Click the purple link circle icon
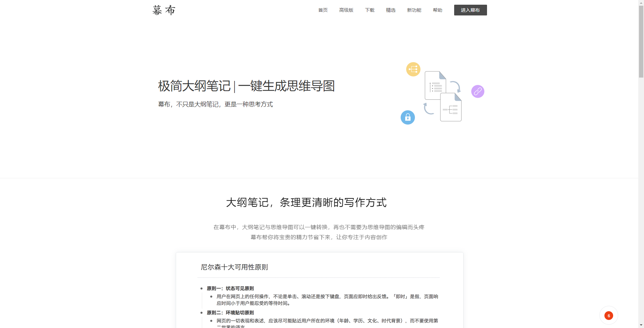 (x=478, y=91)
